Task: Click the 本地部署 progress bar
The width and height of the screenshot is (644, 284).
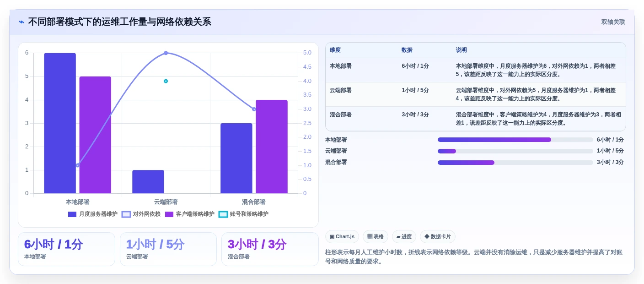Action: (x=515, y=140)
